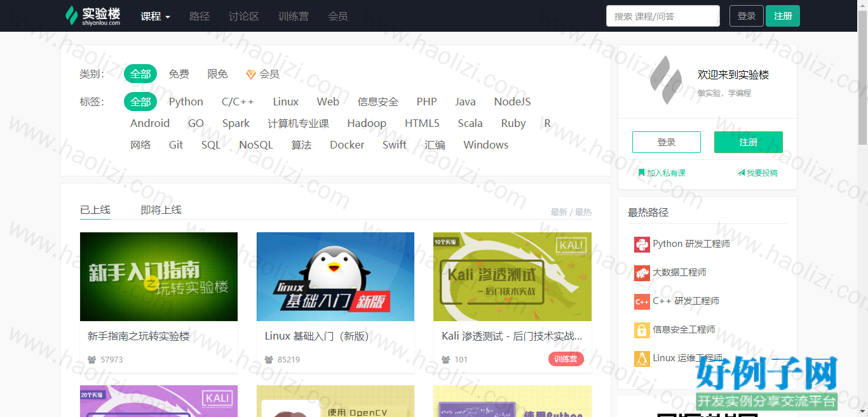868x417 pixels.
Task: Filter courses by Docker tag
Action: click(x=348, y=145)
